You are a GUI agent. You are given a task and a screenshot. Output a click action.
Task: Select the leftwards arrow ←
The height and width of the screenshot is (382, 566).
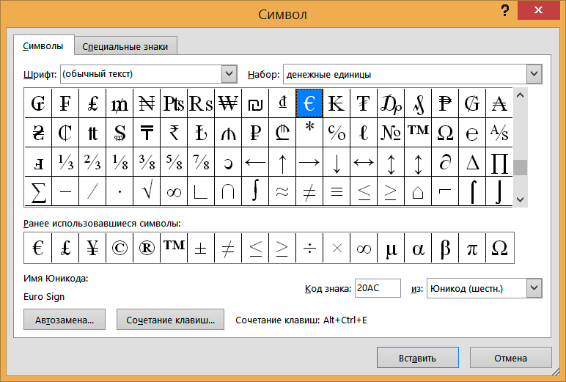point(255,162)
